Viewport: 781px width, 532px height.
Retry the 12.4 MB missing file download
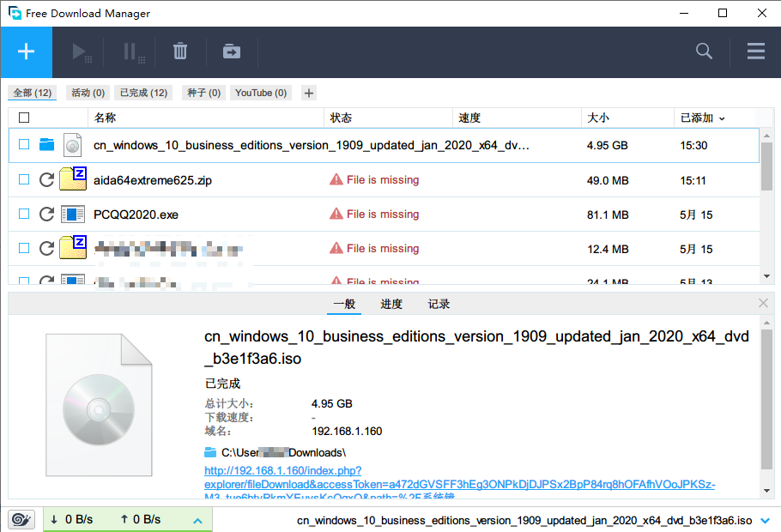pyautogui.click(x=47, y=248)
